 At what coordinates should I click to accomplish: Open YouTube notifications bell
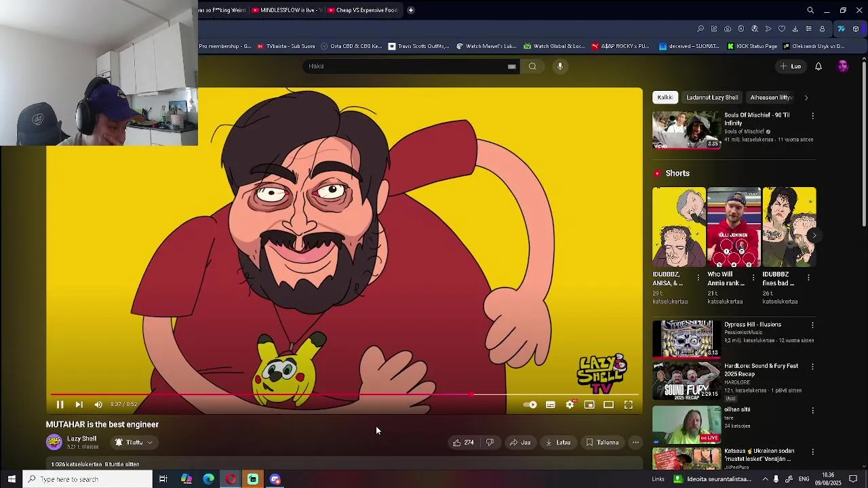point(818,66)
